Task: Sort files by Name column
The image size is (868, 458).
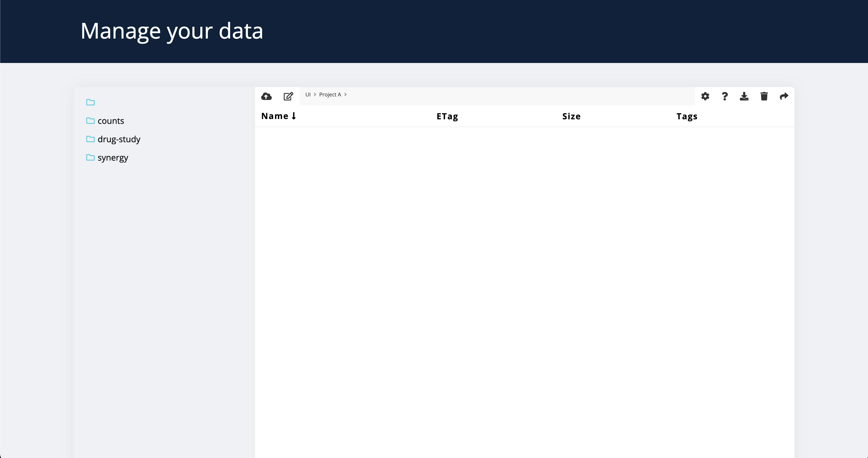Action: (275, 116)
